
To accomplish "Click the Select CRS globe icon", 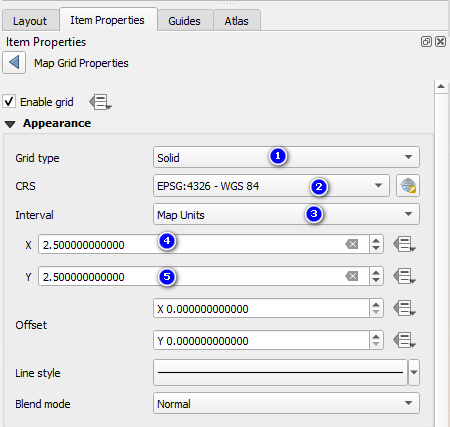I will click(x=408, y=186).
